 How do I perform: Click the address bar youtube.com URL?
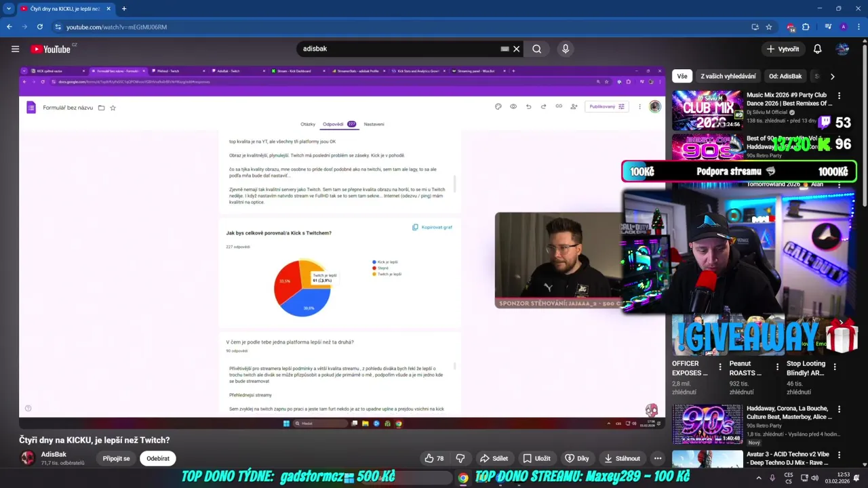pyautogui.click(x=117, y=26)
